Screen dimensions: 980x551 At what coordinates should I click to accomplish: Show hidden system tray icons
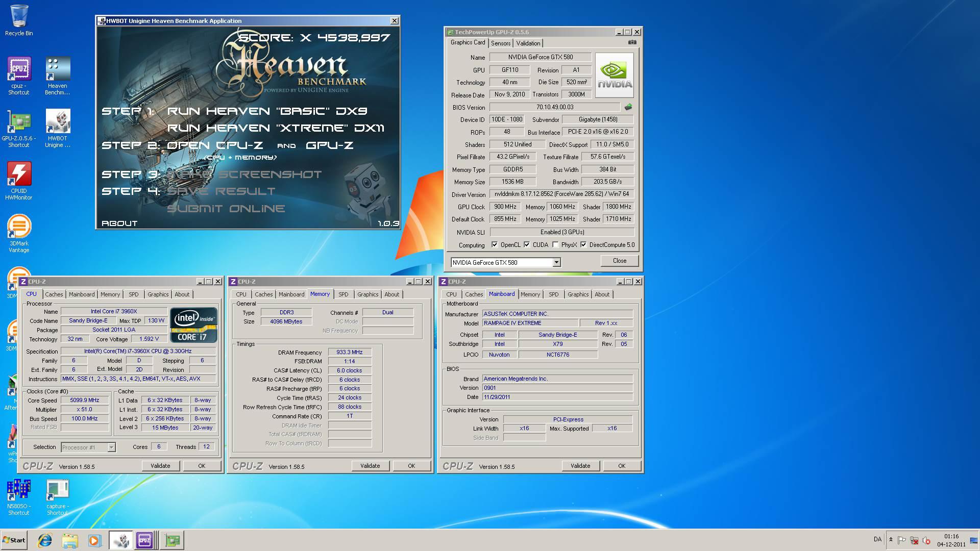[x=891, y=540]
